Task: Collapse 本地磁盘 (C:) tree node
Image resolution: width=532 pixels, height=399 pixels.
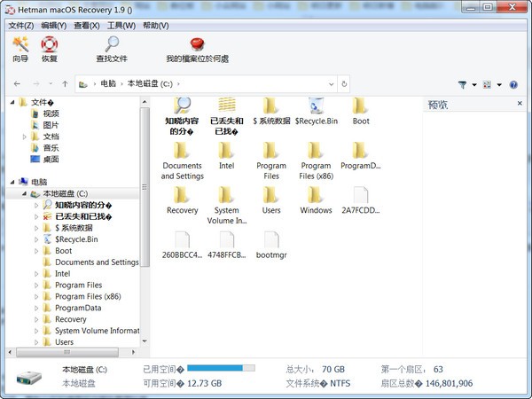Action: (24, 193)
